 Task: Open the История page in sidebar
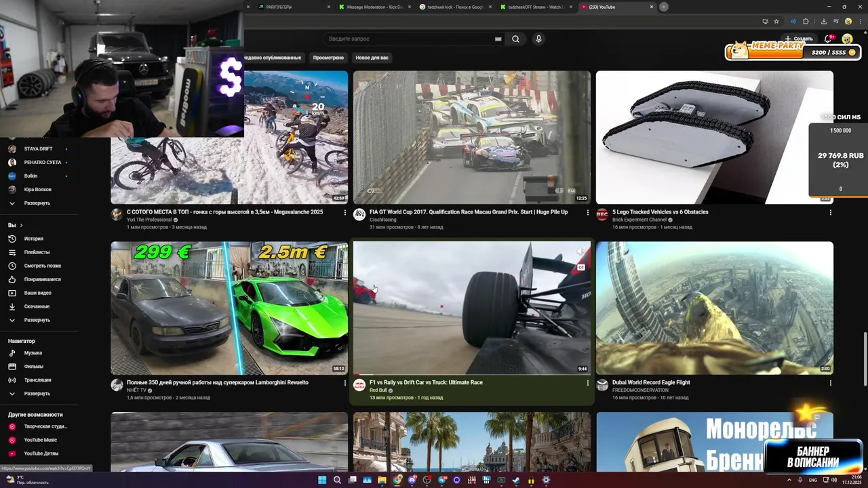click(x=34, y=239)
